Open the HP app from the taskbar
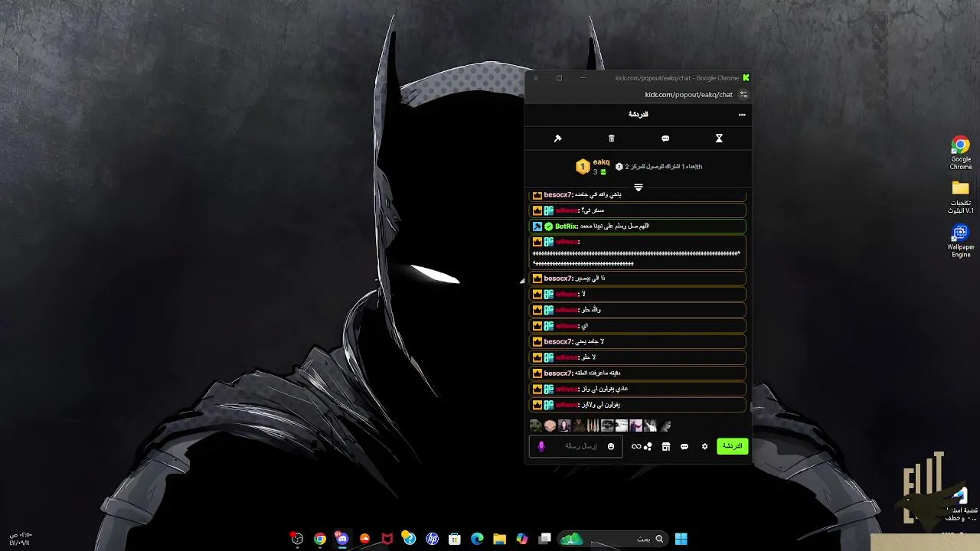This screenshot has width=980, height=551. pyautogui.click(x=432, y=539)
